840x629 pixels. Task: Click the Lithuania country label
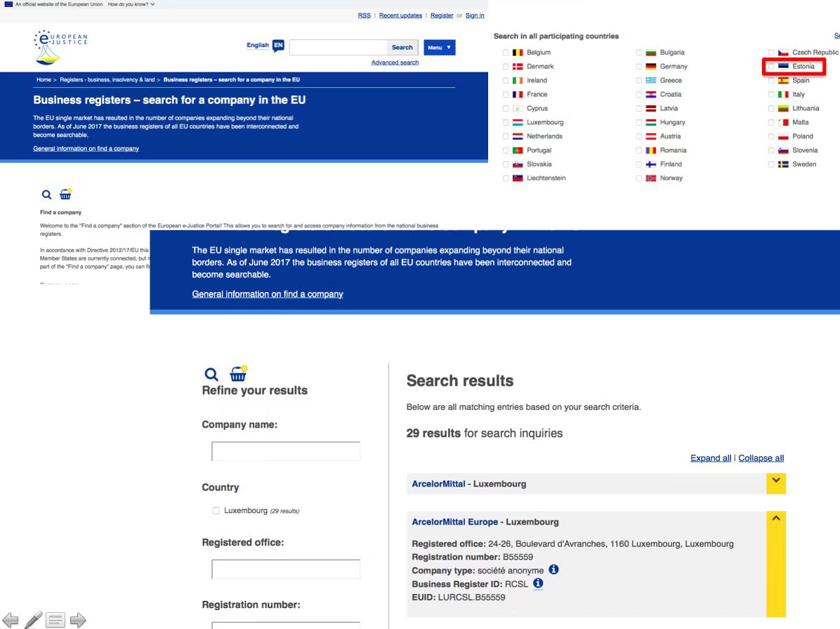806,108
